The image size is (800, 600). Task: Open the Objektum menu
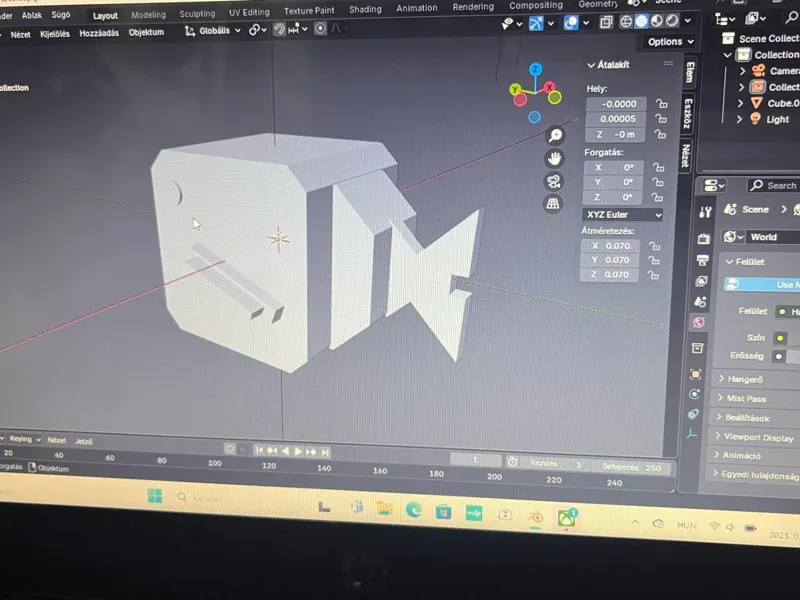pyautogui.click(x=146, y=32)
